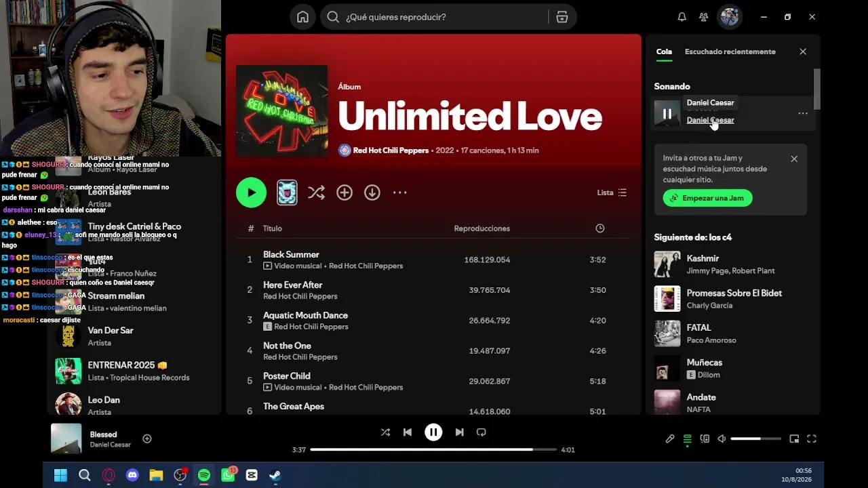The image size is (868, 488).
Task: Open the Lista view options dropdown
Action: click(x=612, y=192)
